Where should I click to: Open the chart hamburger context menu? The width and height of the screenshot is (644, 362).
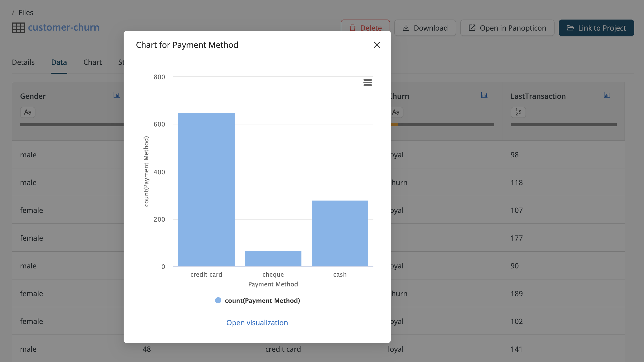[x=367, y=83]
